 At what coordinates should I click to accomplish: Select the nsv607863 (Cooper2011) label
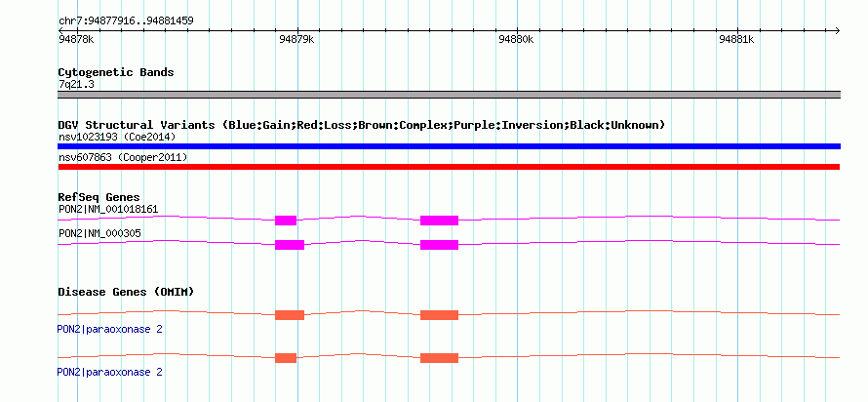tap(123, 158)
